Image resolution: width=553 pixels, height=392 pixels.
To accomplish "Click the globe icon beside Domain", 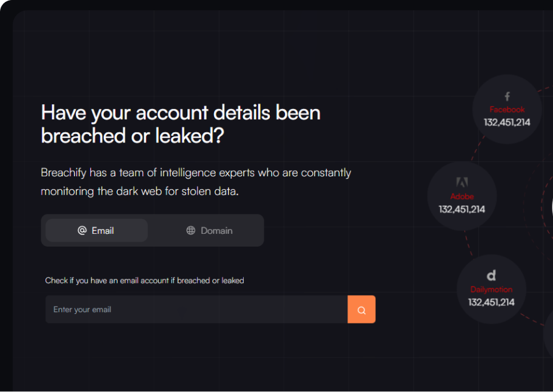I will point(191,231).
